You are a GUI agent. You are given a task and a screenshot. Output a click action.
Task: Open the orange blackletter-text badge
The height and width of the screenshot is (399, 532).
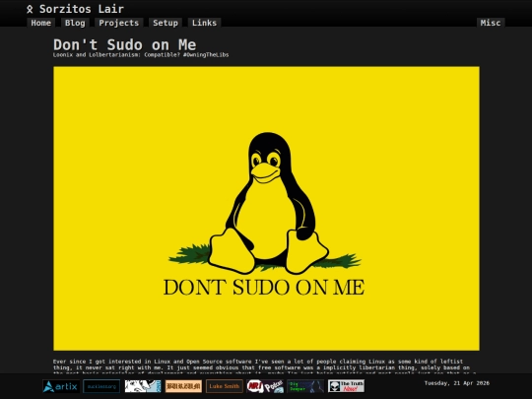pos(183,386)
